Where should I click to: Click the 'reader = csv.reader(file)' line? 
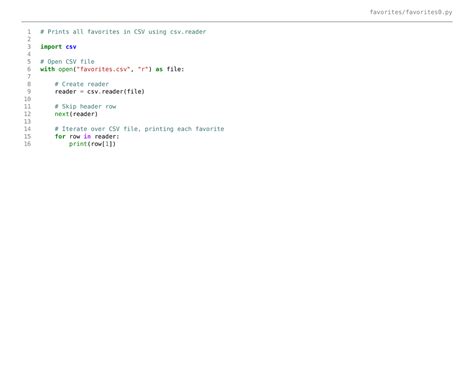click(100, 91)
